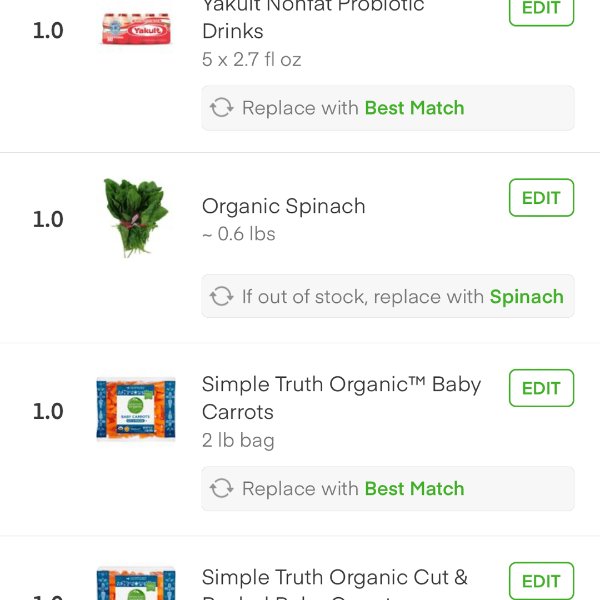Click the replace icon under Organic Spinach
Viewport: 600px width, 600px height.
(221, 297)
